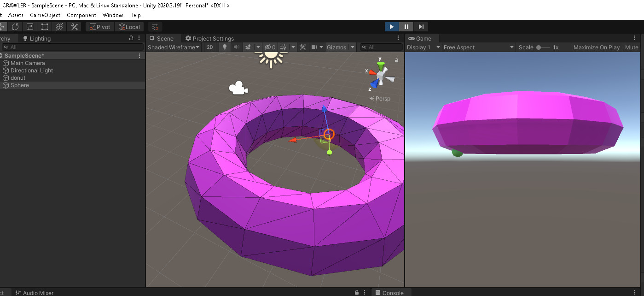Screen dimensions: 644x296
Task: Switch to the Lighting tab
Action: click(x=39, y=38)
